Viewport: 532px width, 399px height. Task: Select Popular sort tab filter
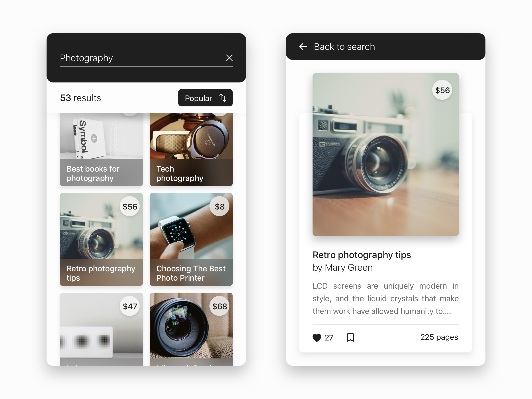pos(206,98)
